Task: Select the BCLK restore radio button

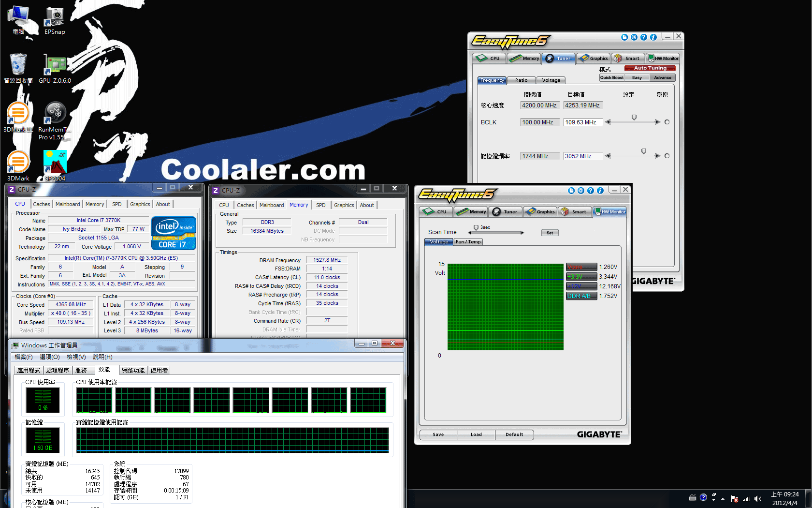Action: tap(667, 122)
